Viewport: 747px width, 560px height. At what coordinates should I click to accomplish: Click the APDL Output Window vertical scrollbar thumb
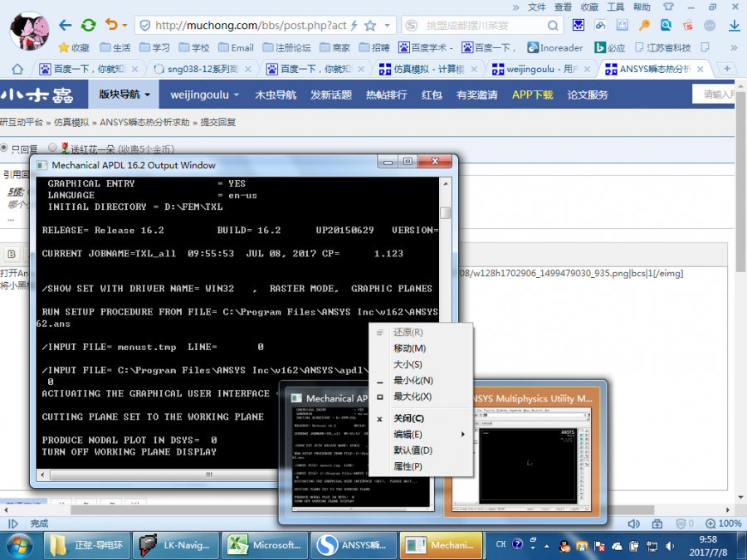pos(445,212)
